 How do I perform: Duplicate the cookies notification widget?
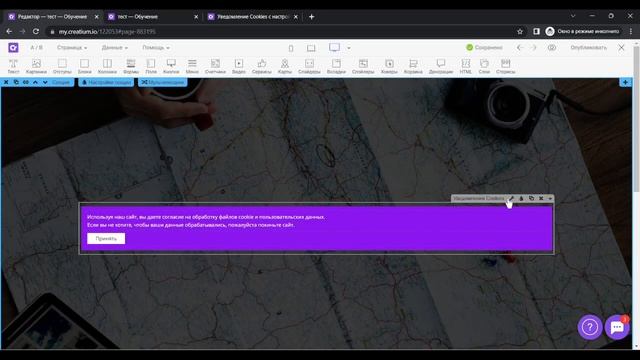pyautogui.click(x=531, y=198)
